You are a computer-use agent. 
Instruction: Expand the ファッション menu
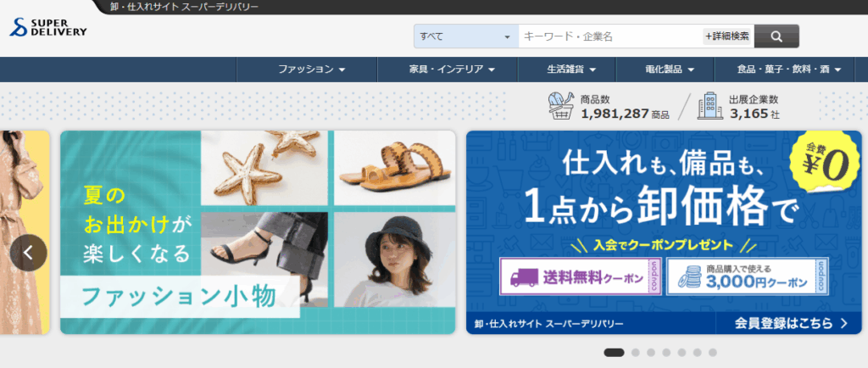(312, 70)
